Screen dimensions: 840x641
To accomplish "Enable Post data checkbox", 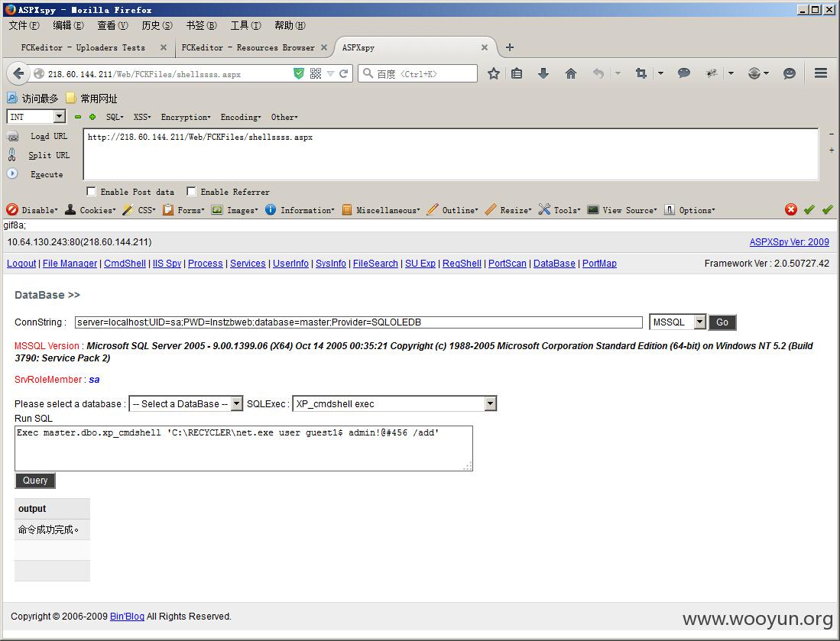I will (x=91, y=191).
